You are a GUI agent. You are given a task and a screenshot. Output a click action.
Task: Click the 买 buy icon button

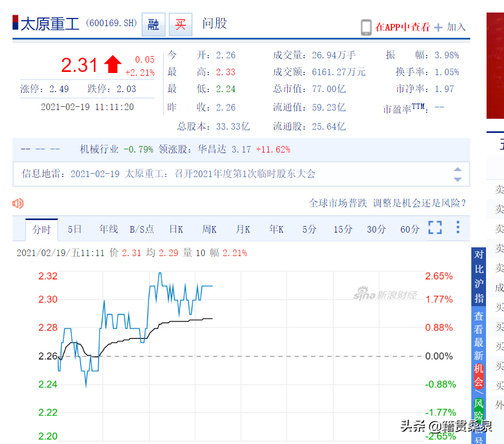click(180, 25)
